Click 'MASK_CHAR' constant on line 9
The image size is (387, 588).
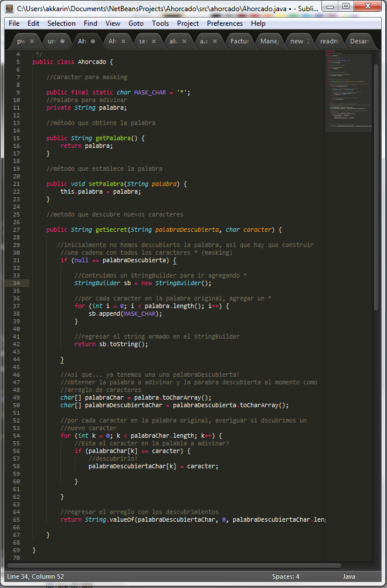(x=150, y=92)
